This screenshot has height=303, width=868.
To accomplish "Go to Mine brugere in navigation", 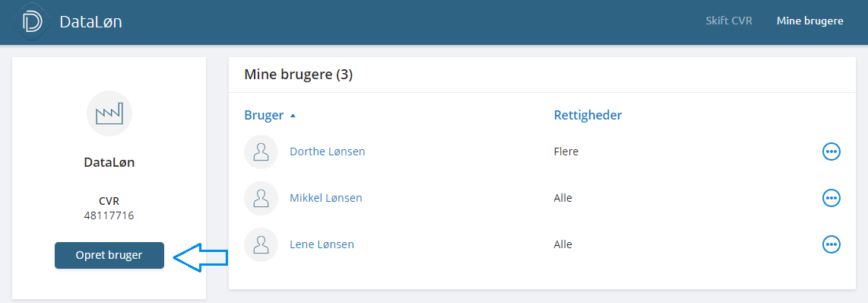I will coord(810,21).
